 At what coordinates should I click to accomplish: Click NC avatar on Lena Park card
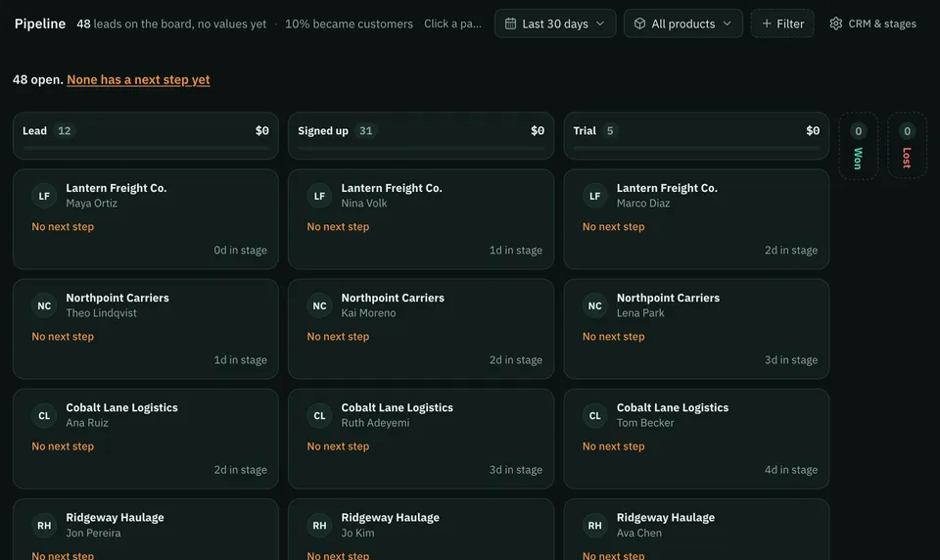click(x=594, y=305)
